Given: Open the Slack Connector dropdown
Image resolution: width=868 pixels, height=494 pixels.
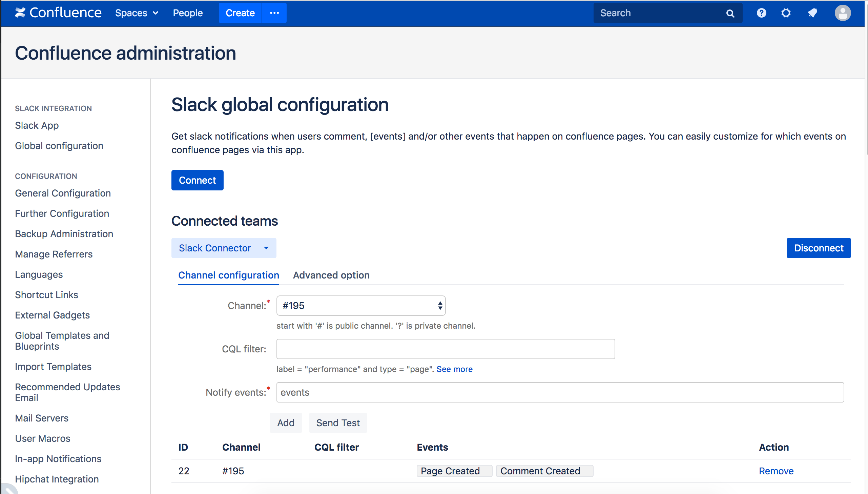Looking at the screenshot, I should tap(224, 248).
